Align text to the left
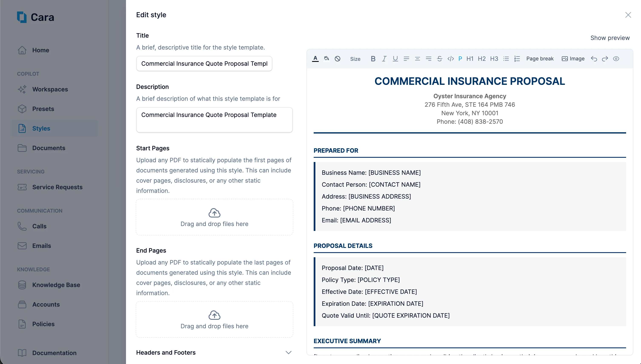641x364 pixels. (x=406, y=59)
